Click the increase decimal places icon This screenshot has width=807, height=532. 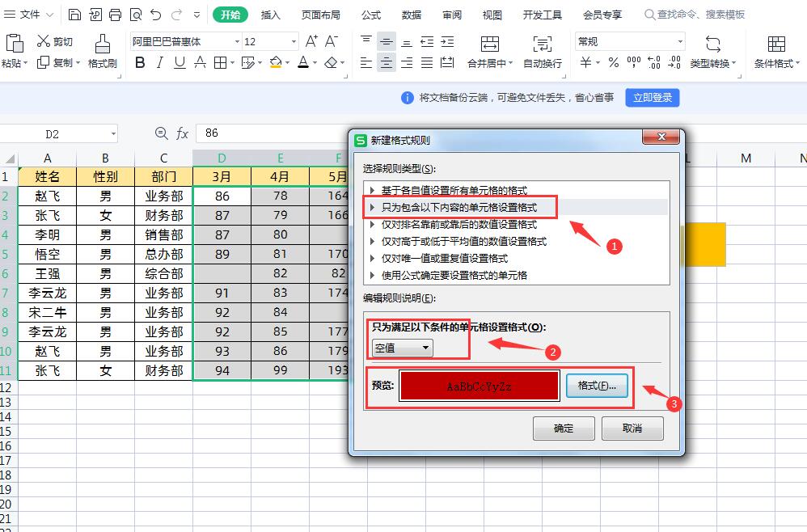[654, 63]
